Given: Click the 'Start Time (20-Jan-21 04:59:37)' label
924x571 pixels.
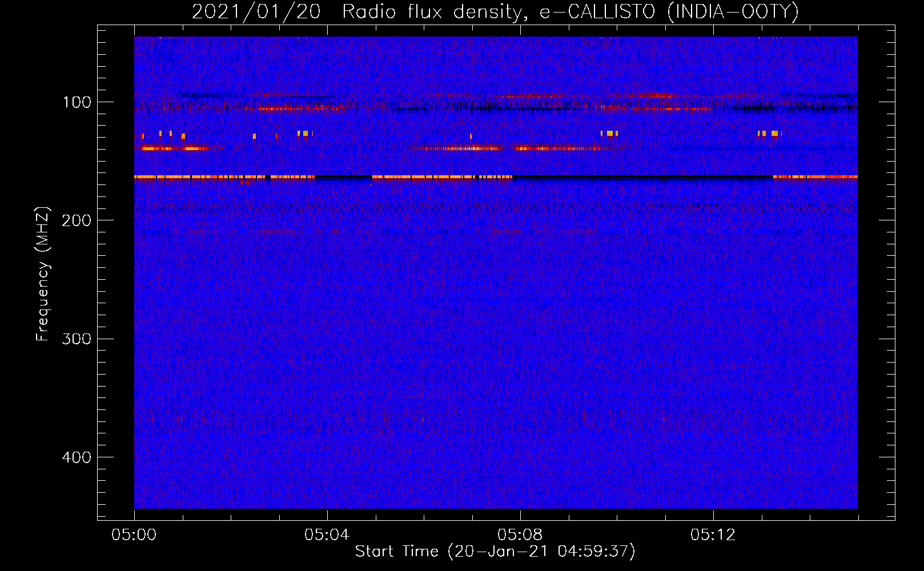Looking at the screenshot, I should [x=495, y=552].
